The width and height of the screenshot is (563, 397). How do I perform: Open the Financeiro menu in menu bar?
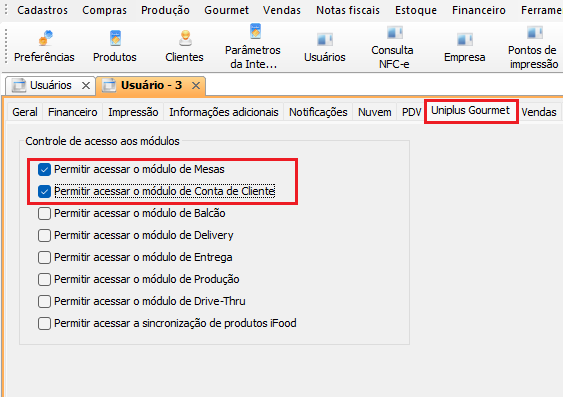coord(479,10)
